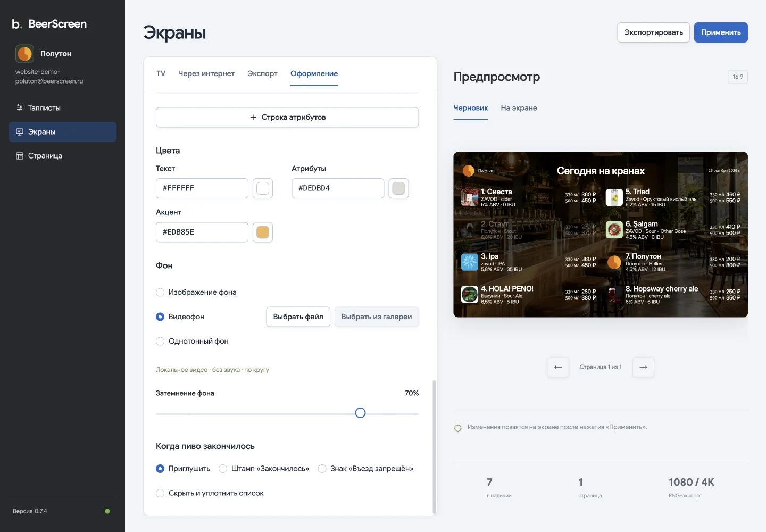Click the HOLA! PENO! beer thumbnail

469,295
